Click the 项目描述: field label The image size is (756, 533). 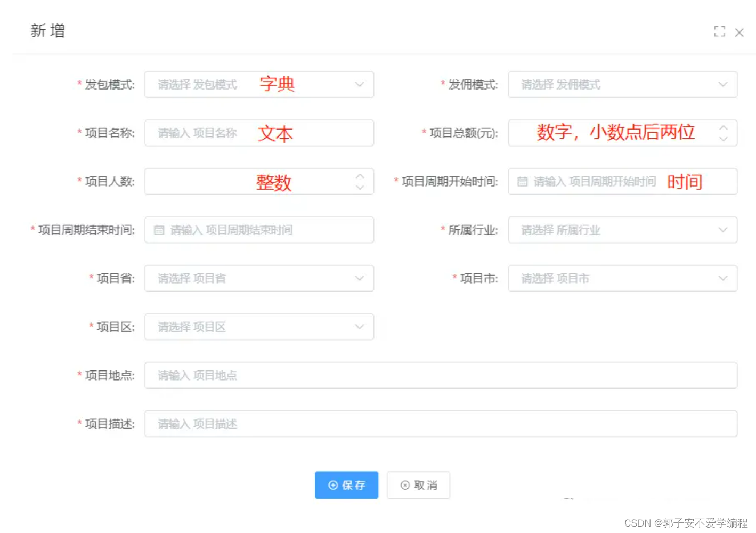coord(109,424)
